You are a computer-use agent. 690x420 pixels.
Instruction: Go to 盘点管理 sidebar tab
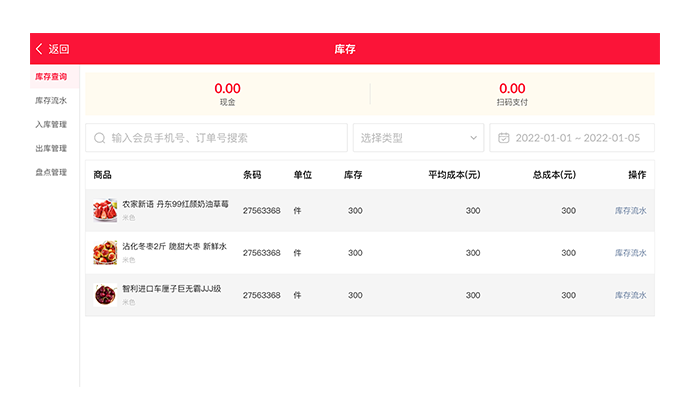coord(51,172)
